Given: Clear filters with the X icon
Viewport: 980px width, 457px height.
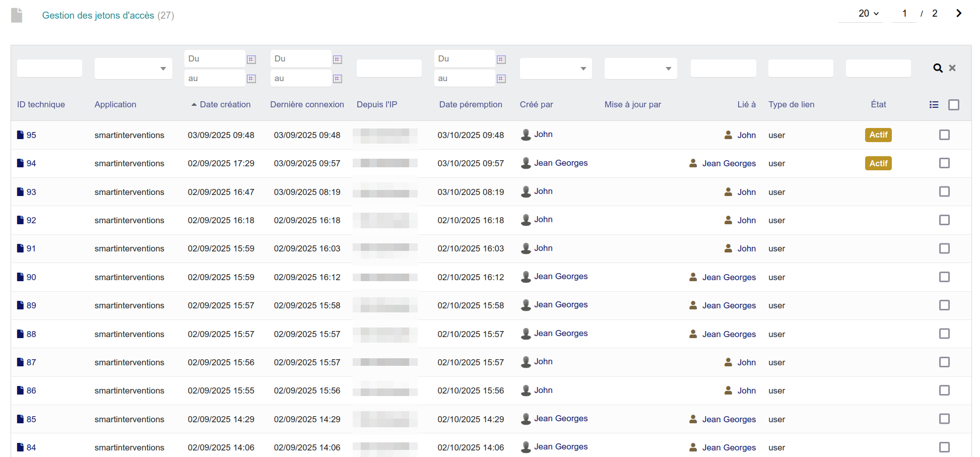Looking at the screenshot, I should 952,68.
